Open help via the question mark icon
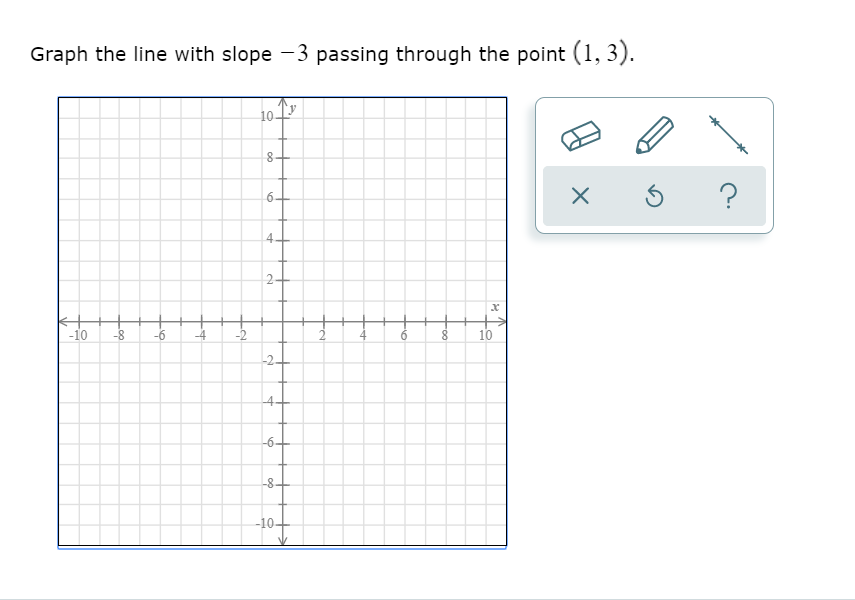The image size is (855, 600). point(726,196)
